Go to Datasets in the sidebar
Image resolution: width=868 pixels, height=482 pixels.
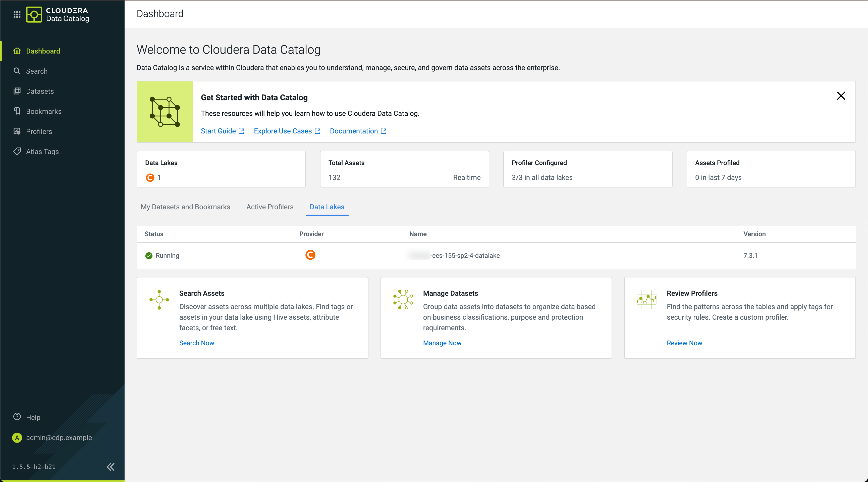point(40,91)
